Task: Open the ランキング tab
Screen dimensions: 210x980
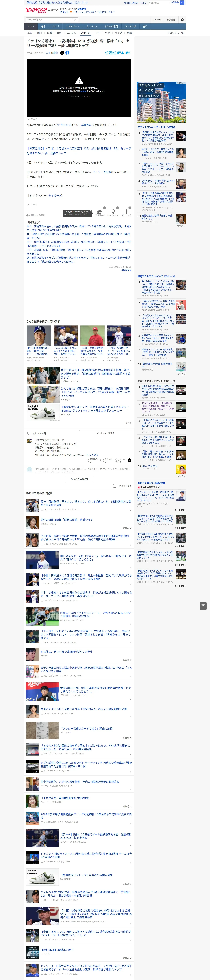Action: coord(130,27)
